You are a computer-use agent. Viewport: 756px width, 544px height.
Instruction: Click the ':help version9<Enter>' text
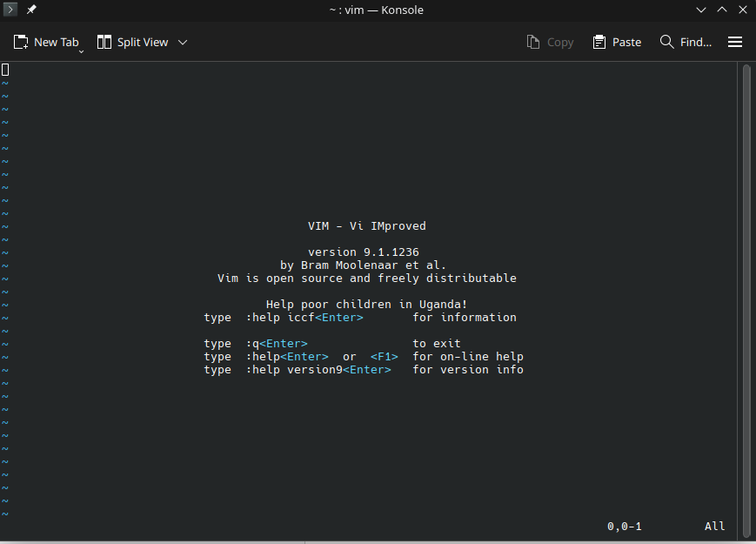318,369
